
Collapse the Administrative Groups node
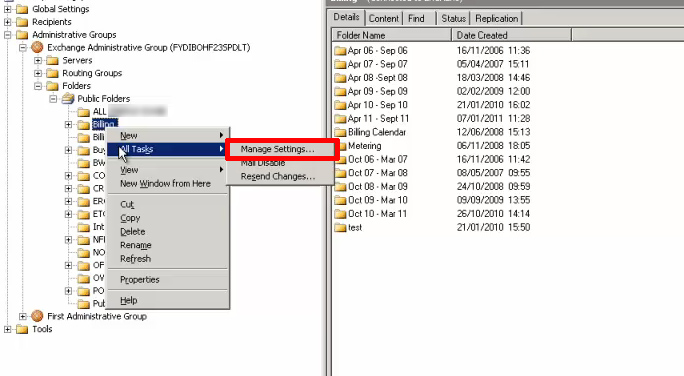(7, 35)
